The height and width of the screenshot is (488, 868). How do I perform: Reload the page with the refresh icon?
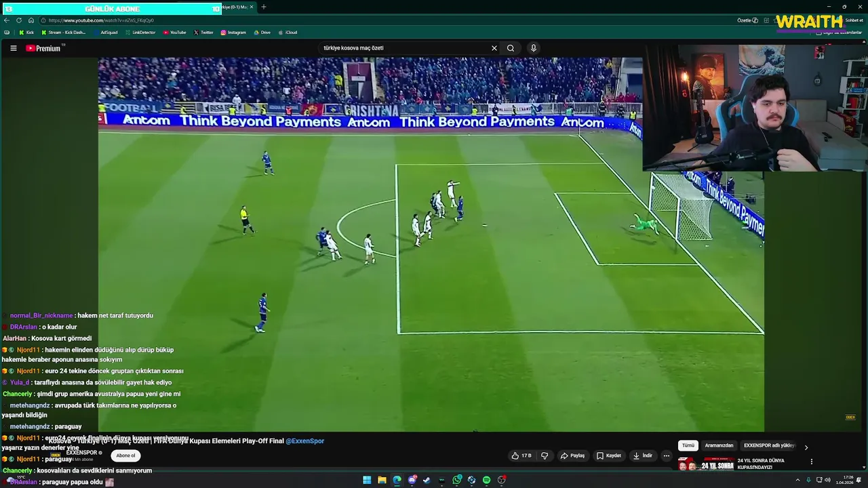[x=19, y=20]
